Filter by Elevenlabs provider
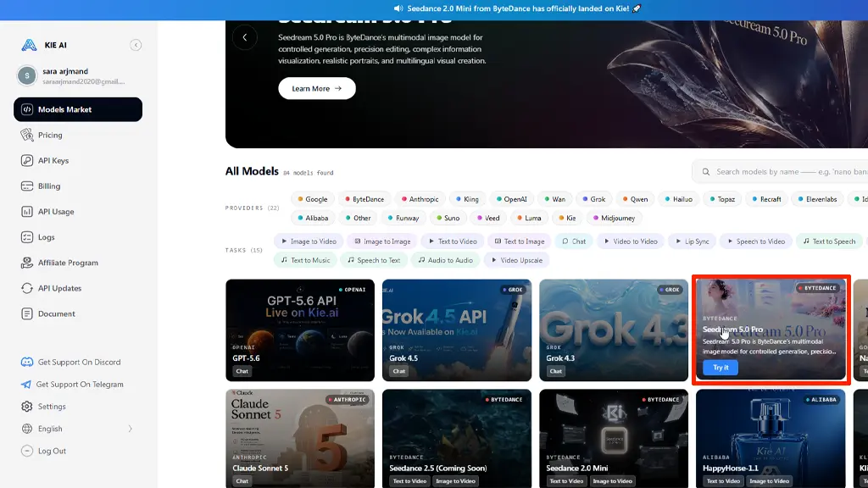The width and height of the screenshot is (868, 488). click(x=818, y=199)
